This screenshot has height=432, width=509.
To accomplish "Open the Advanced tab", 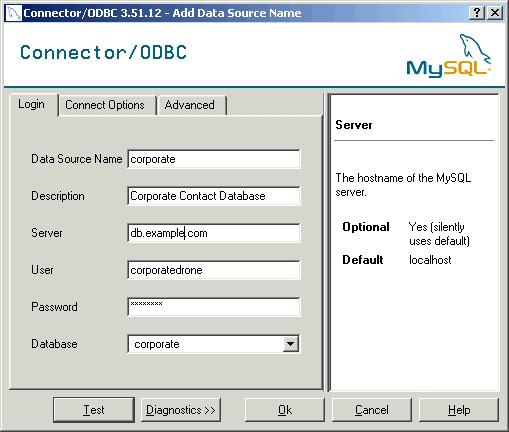I will (192, 105).
